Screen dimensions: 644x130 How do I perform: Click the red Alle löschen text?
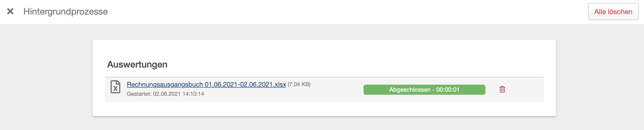pyautogui.click(x=613, y=12)
